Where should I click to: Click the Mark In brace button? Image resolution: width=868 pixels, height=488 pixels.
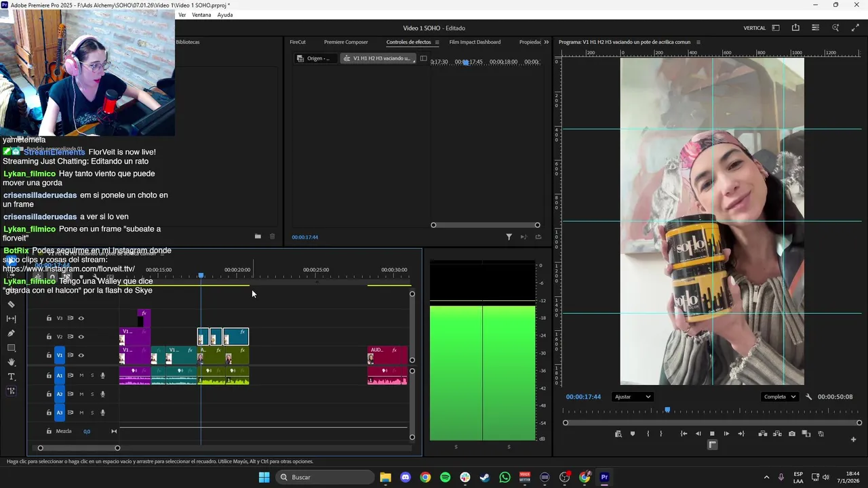tap(648, 434)
